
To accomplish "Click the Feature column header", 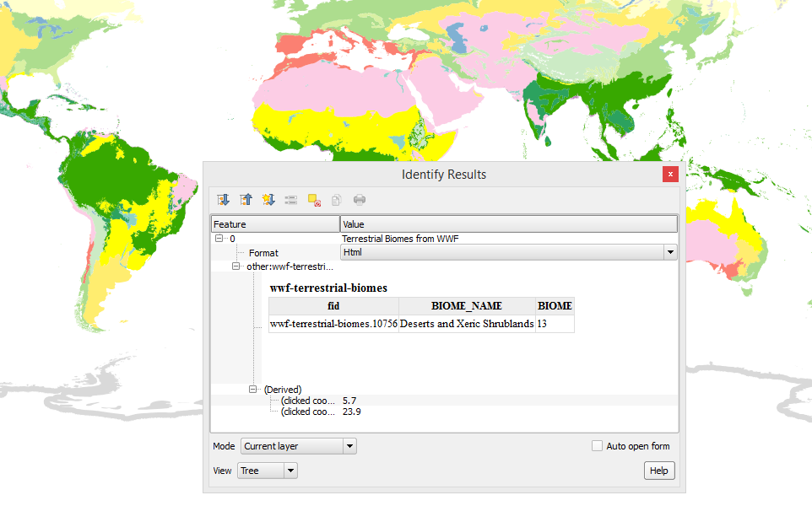I will click(x=274, y=223).
